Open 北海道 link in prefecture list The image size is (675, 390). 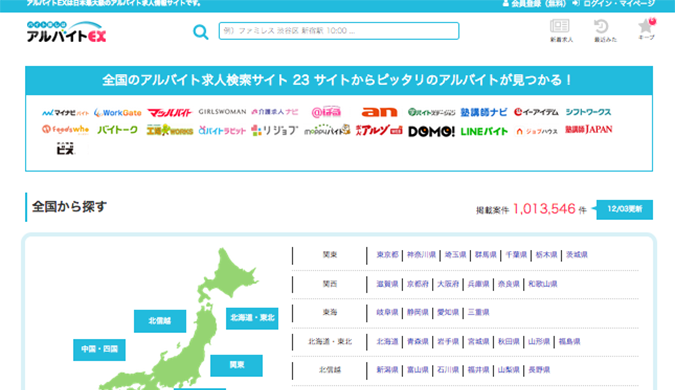(x=387, y=342)
